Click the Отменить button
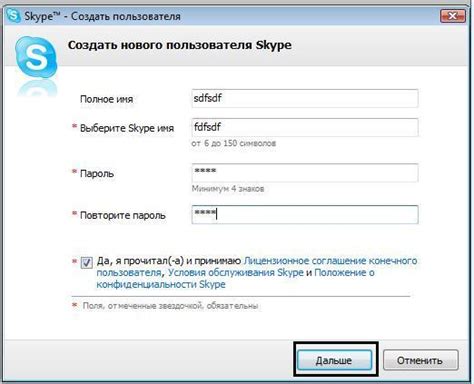Image resolution: width=474 pixels, height=384 pixels. 420,360
